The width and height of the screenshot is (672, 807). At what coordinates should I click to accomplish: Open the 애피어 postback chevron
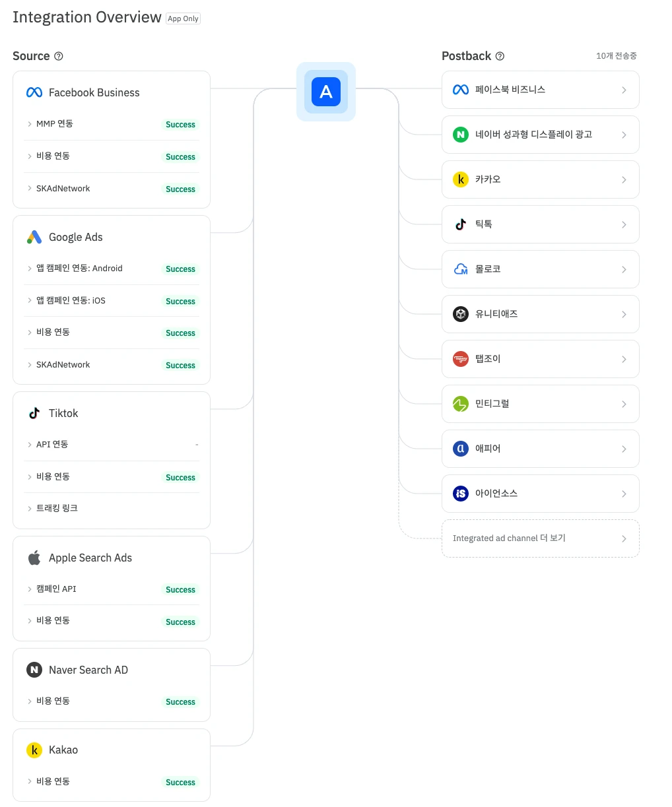624,449
